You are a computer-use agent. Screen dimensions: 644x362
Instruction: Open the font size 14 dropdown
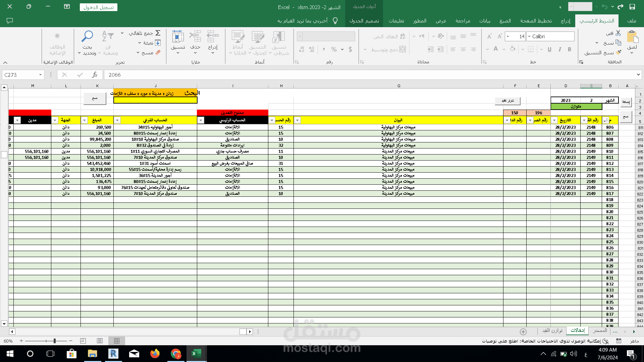tap(508, 36)
